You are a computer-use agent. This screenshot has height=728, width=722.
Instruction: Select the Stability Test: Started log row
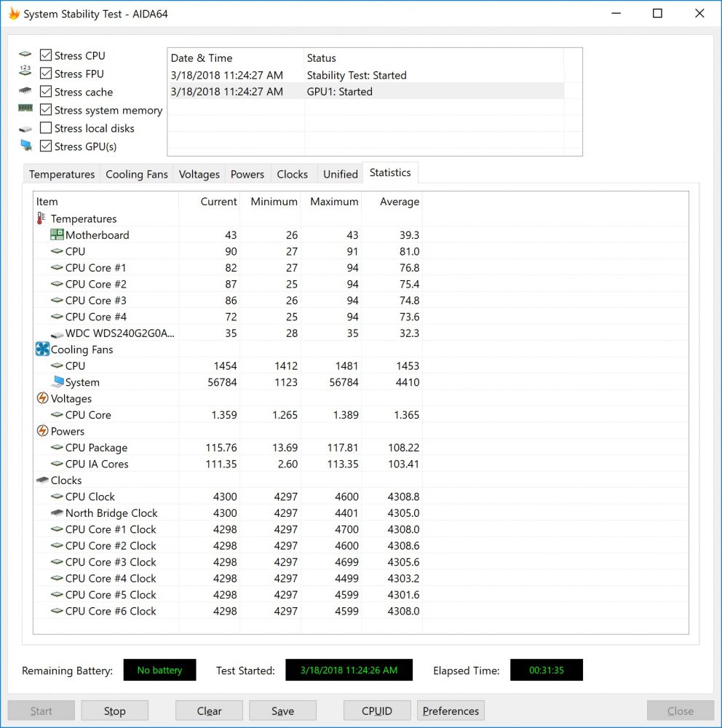click(x=366, y=75)
